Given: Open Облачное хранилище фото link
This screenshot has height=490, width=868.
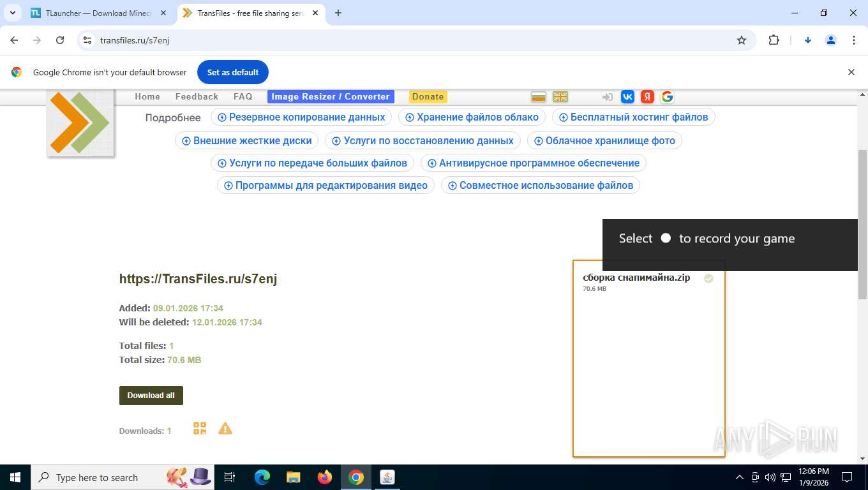Looking at the screenshot, I should pos(604,140).
